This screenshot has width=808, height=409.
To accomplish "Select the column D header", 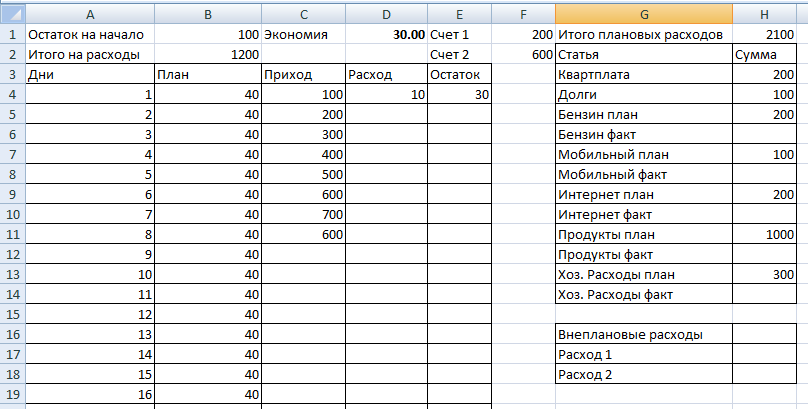I will coord(386,13).
